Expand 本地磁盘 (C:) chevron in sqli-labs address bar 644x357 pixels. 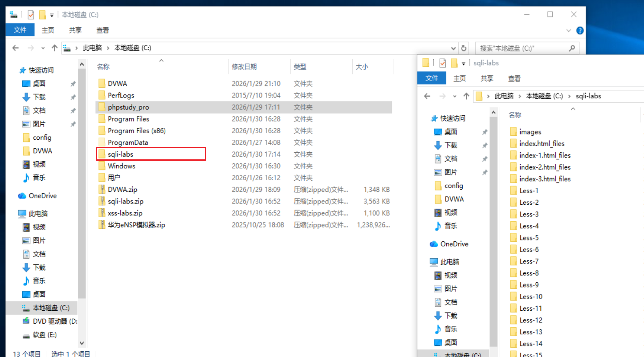tap(570, 96)
